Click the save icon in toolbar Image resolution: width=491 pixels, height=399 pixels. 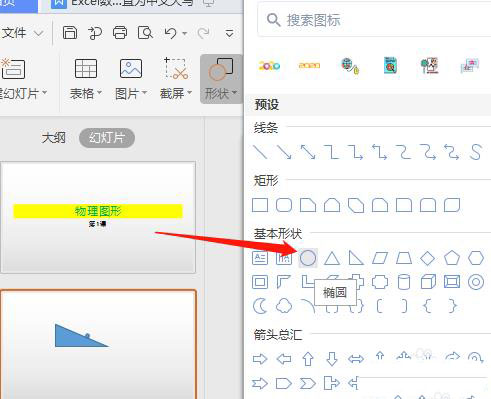[70, 33]
